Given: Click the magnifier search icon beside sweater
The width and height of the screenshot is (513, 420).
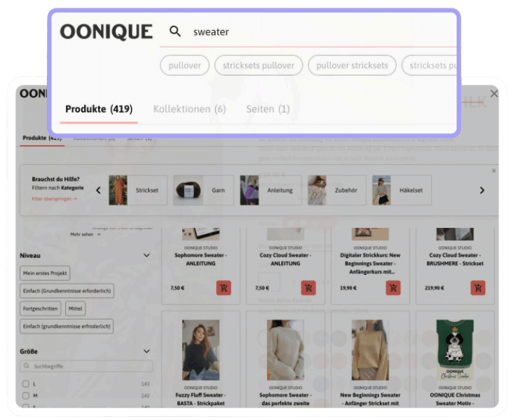Looking at the screenshot, I should [x=175, y=32].
